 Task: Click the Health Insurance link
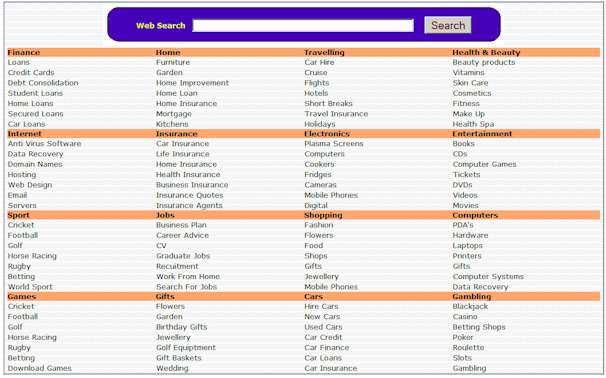point(188,175)
